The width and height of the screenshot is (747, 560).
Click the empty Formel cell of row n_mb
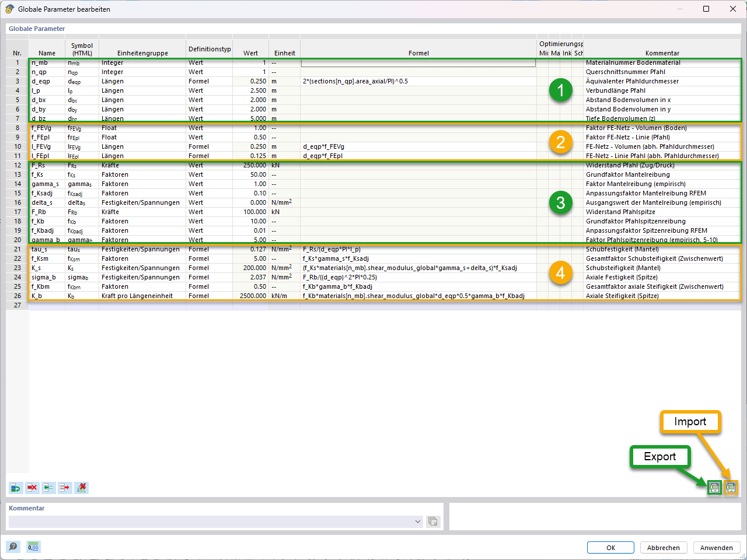[418, 62]
